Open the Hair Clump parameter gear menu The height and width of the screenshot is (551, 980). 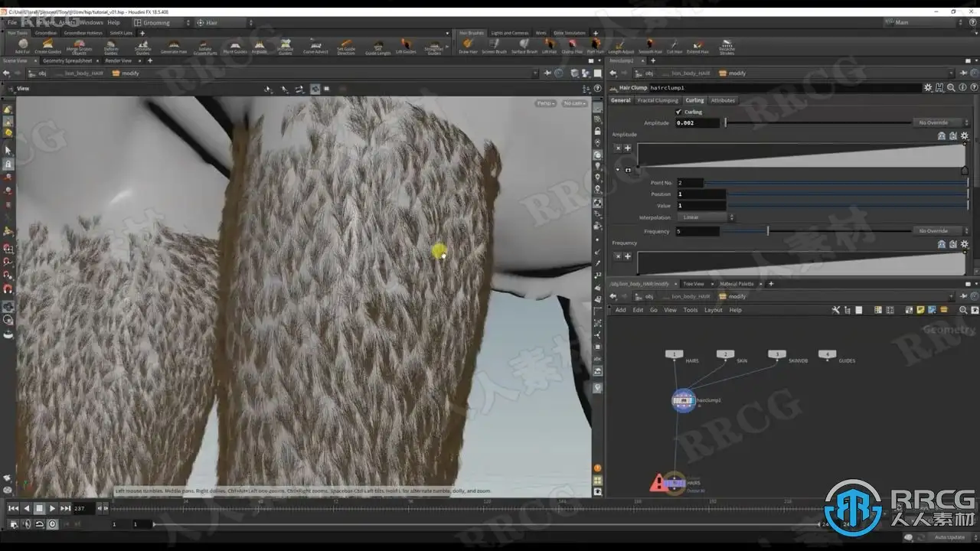(x=928, y=88)
